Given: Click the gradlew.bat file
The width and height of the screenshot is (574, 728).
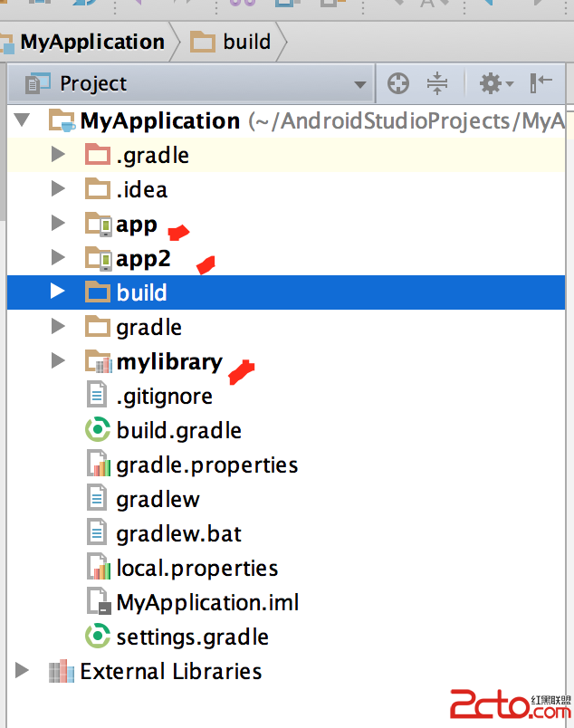Looking at the screenshot, I should click(x=178, y=533).
